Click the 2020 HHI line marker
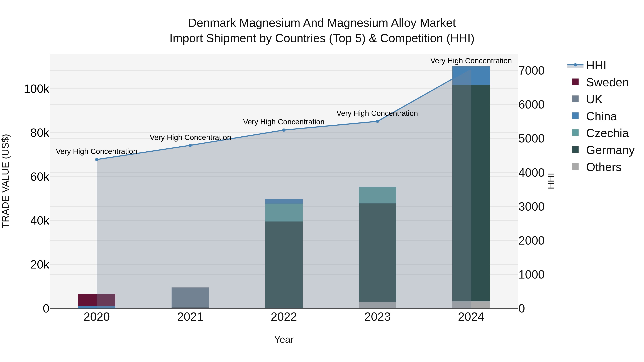This screenshot has width=644, height=362. [97, 160]
